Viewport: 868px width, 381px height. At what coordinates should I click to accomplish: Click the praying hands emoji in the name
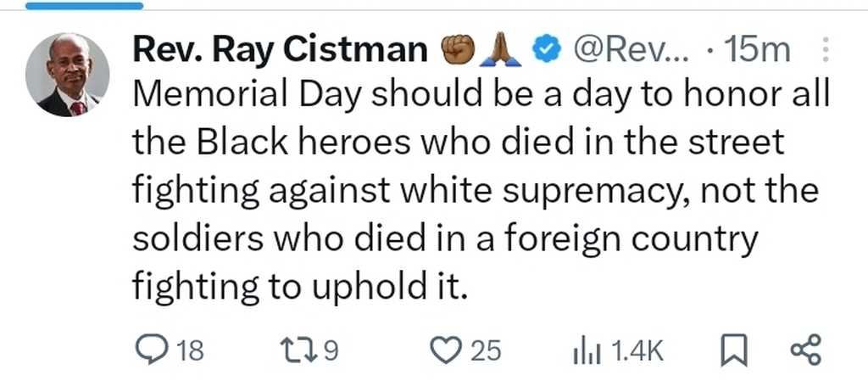[x=500, y=51]
